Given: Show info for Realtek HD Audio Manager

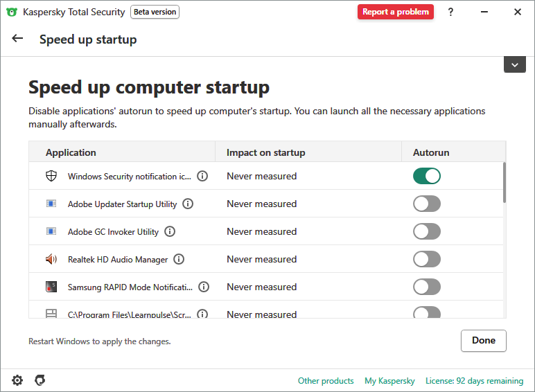Looking at the screenshot, I should 179,259.
